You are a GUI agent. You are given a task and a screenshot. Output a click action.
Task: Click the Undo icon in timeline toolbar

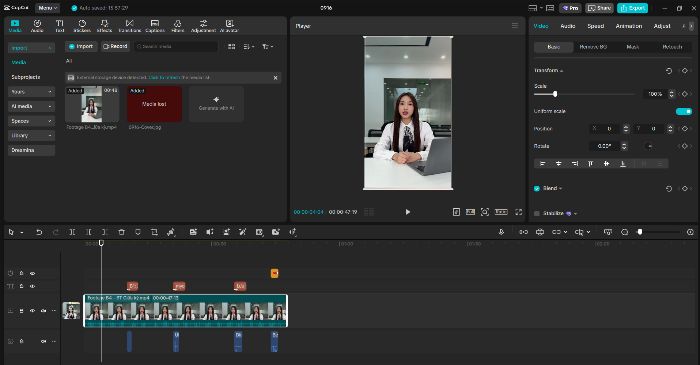click(39, 232)
